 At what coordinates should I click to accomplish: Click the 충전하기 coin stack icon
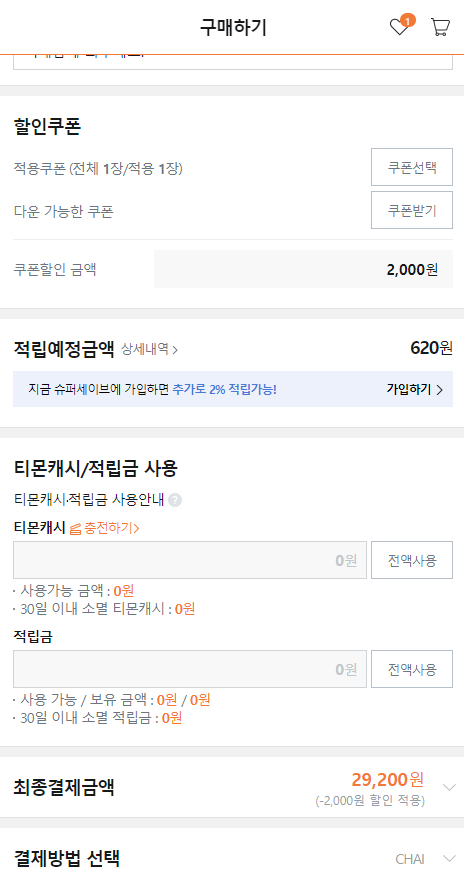76,529
